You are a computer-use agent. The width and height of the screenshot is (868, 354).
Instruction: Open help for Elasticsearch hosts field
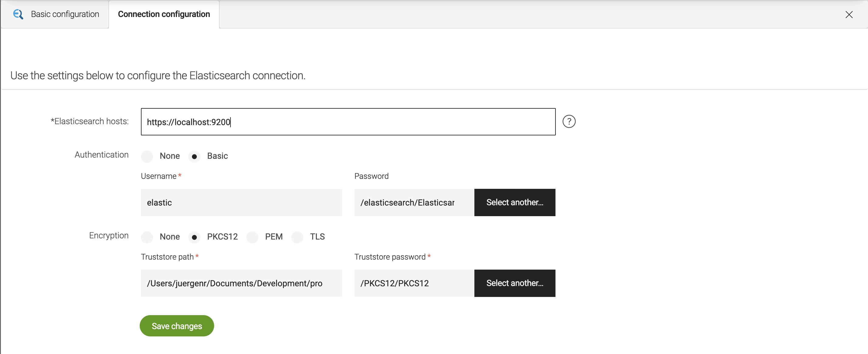click(569, 121)
